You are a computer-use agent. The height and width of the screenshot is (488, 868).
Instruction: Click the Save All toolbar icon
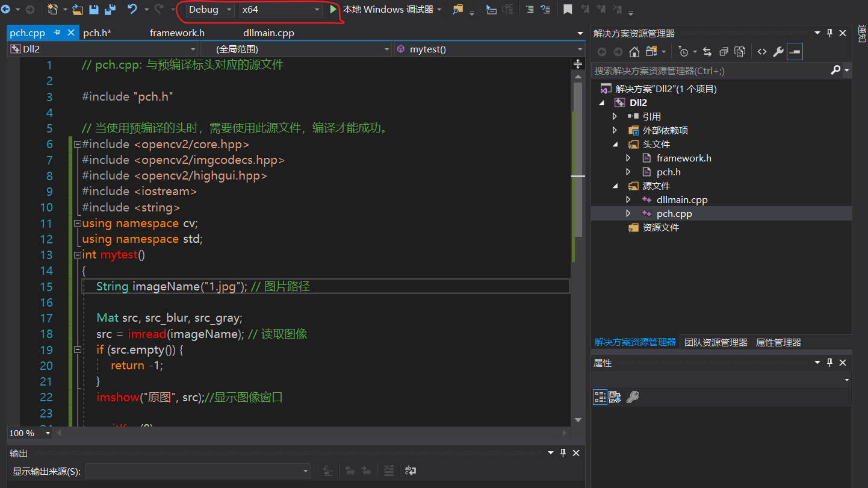click(110, 10)
